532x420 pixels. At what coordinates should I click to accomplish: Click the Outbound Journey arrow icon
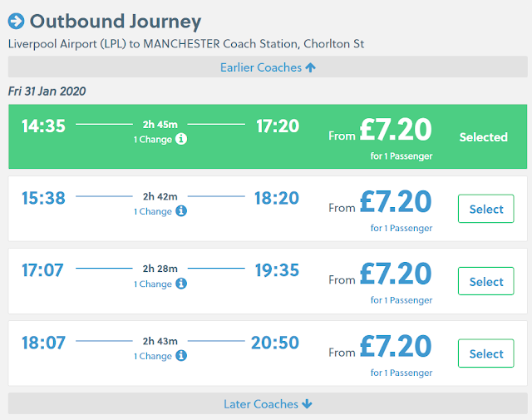(x=17, y=21)
